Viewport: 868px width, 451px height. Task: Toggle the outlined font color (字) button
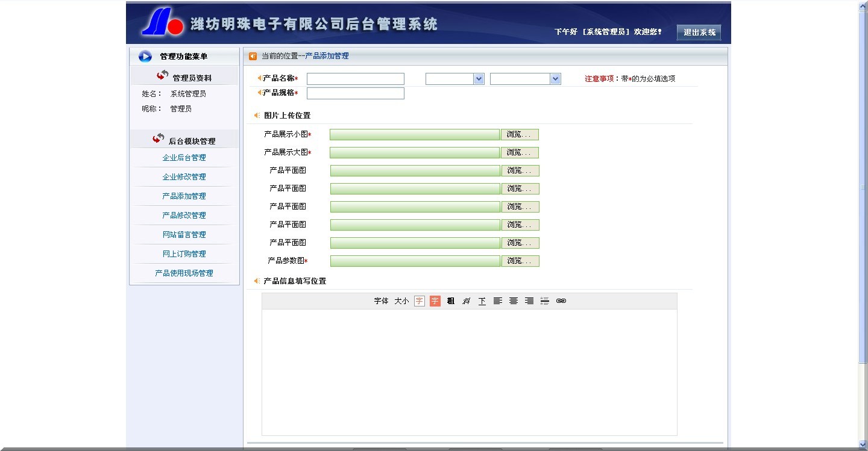(x=419, y=300)
